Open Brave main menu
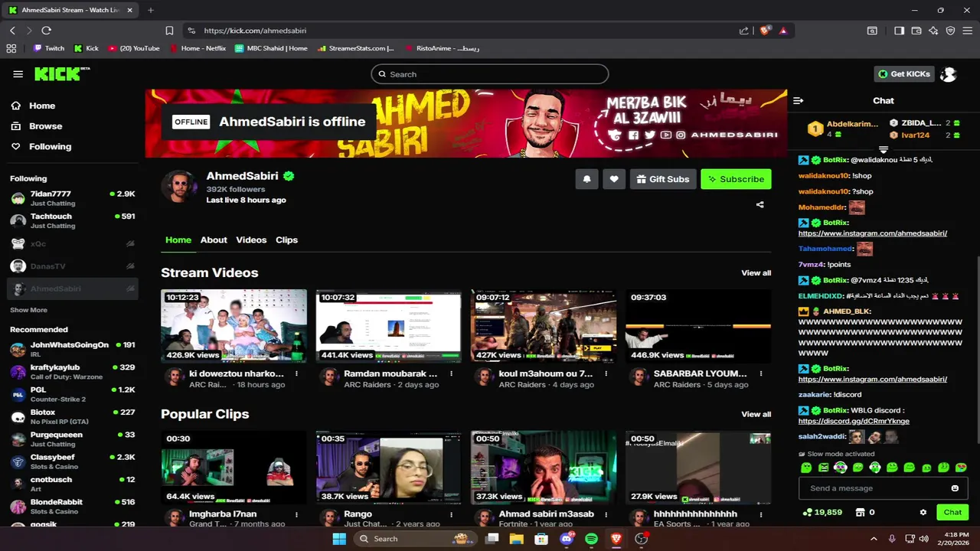Image resolution: width=980 pixels, height=551 pixels. coord(968,31)
